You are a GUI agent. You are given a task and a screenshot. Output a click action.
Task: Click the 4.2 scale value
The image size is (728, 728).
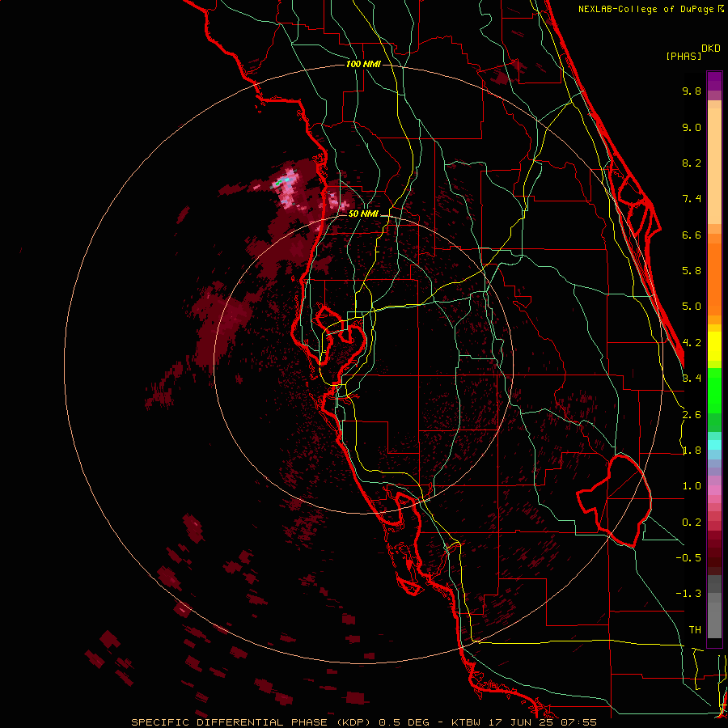pos(692,343)
